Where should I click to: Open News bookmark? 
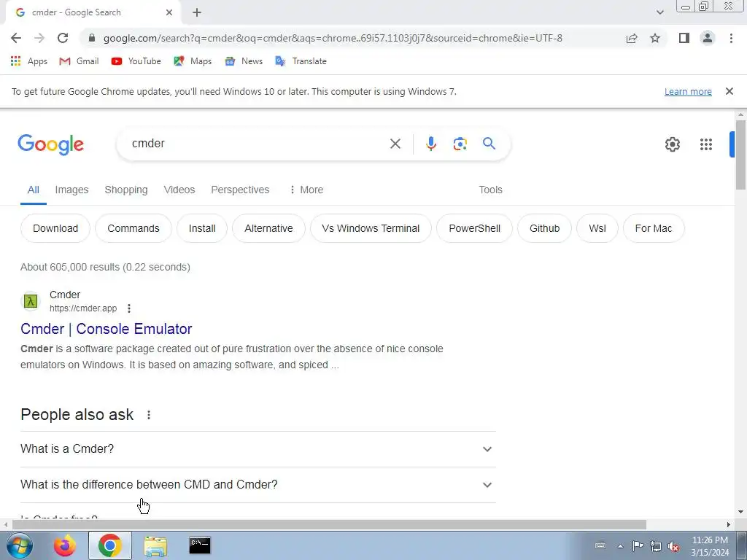(244, 61)
